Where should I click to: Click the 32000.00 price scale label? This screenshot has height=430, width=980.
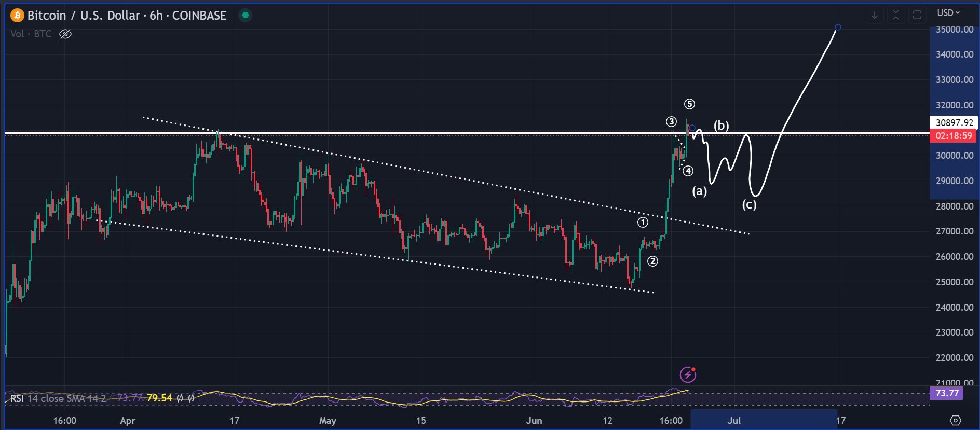pyautogui.click(x=954, y=105)
